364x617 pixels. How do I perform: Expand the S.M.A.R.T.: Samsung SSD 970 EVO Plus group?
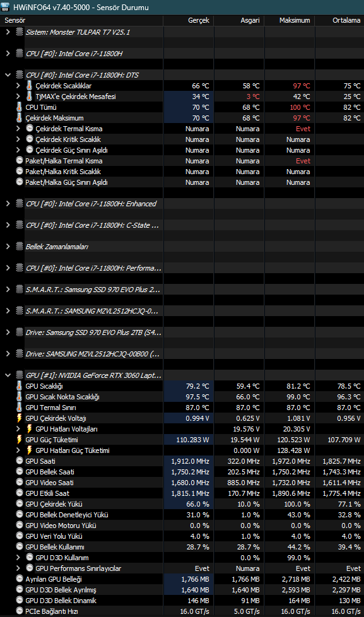8,289
